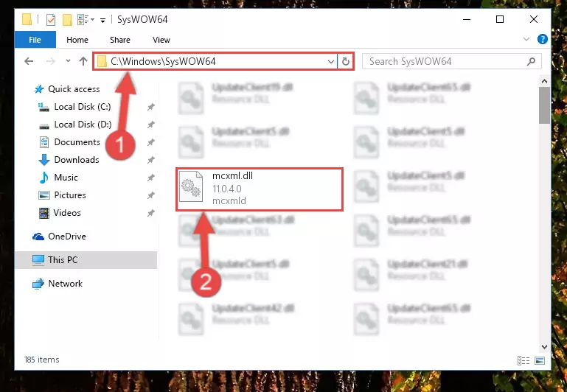Click the Properties quick access toolbar icon
This screenshot has height=392, width=567.
tap(51, 19)
